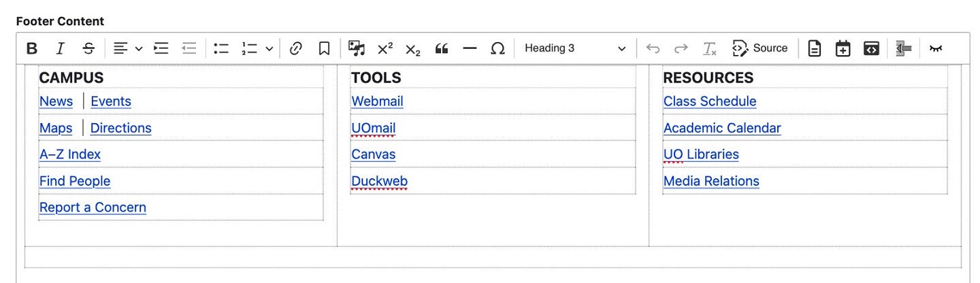Expand numbered list style options
This screenshot has height=283, width=980.
click(x=269, y=48)
